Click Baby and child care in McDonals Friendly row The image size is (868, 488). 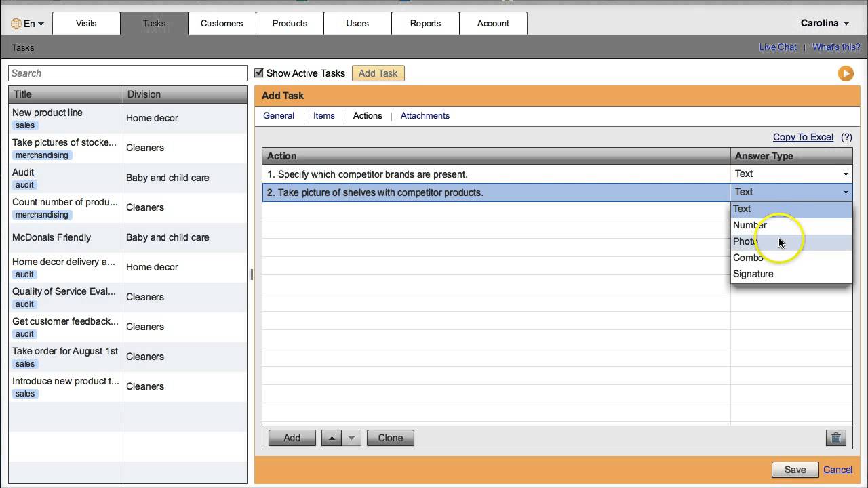(x=167, y=237)
